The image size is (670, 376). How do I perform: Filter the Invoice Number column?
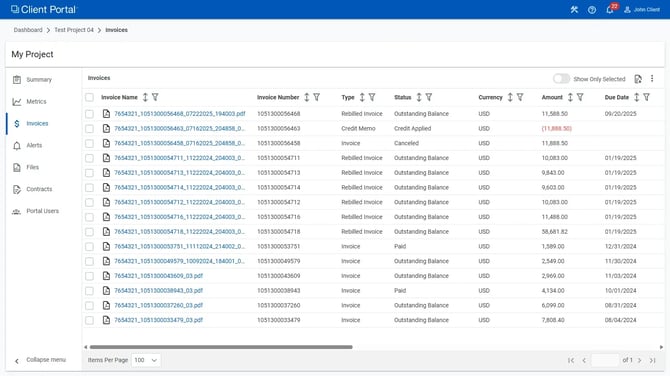tap(317, 97)
